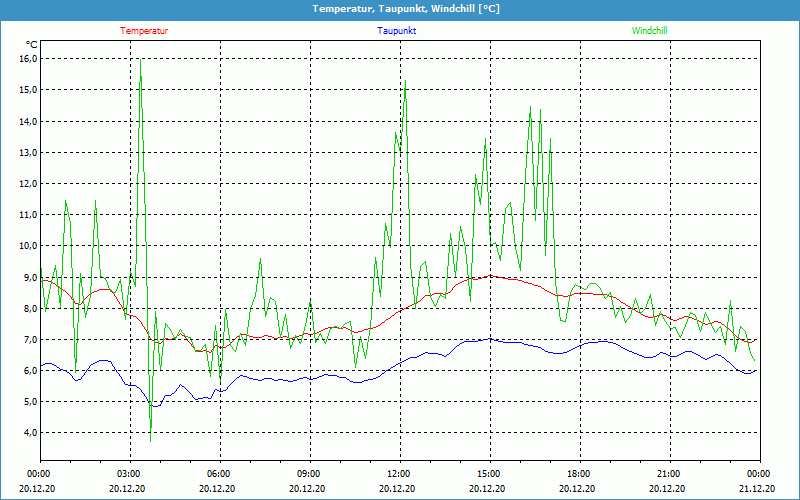Select the 21:00 time axis label
The width and height of the screenshot is (800, 500).
tap(669, 473)
